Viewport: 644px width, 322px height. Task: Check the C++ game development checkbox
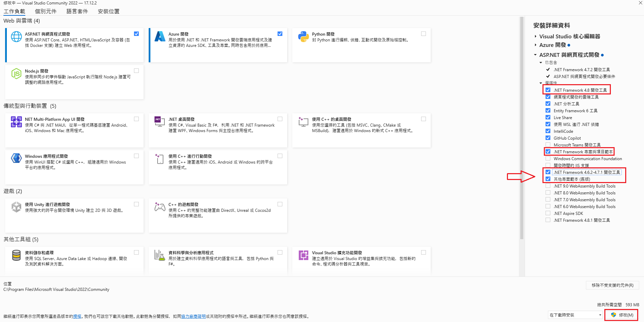(280, 204)
